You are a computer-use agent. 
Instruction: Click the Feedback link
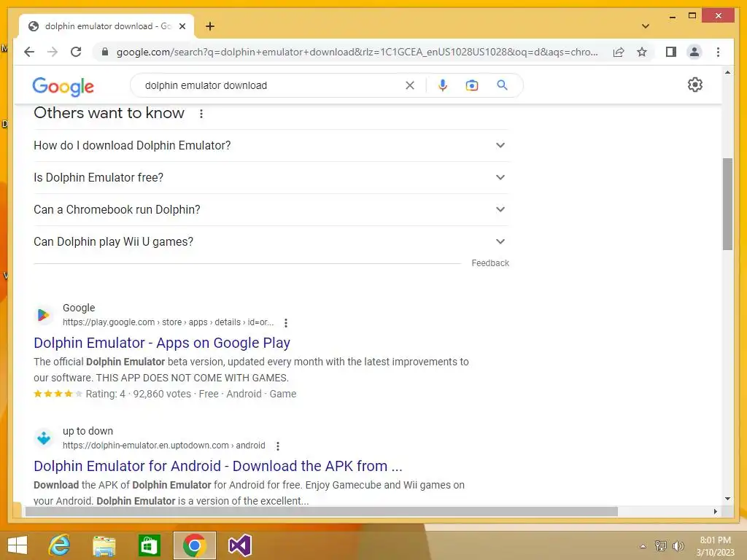(490, 262)
